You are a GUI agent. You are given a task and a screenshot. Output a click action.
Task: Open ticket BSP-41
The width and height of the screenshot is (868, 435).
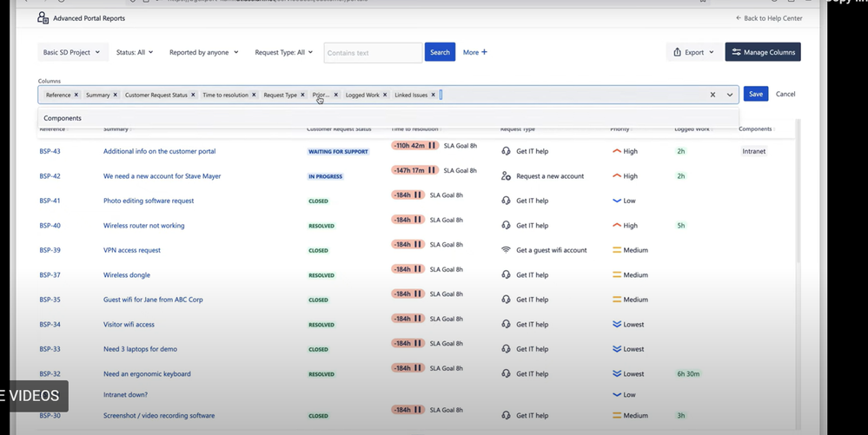coord(50,201)
